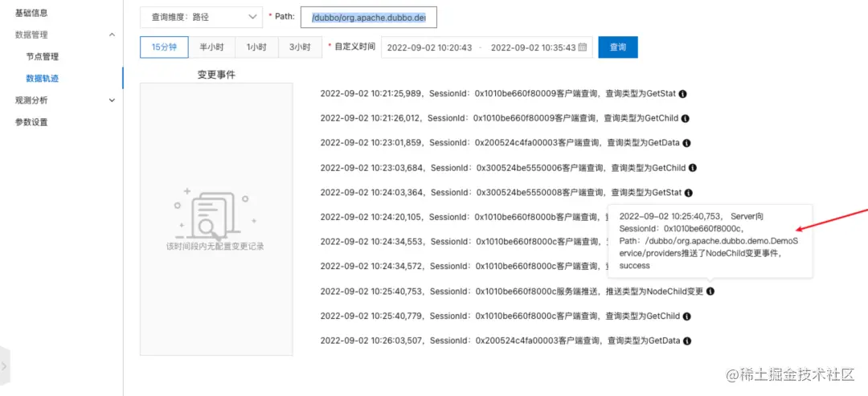Click info icon on 10:21:25,989 GetStat row

[x=682, y=94]
